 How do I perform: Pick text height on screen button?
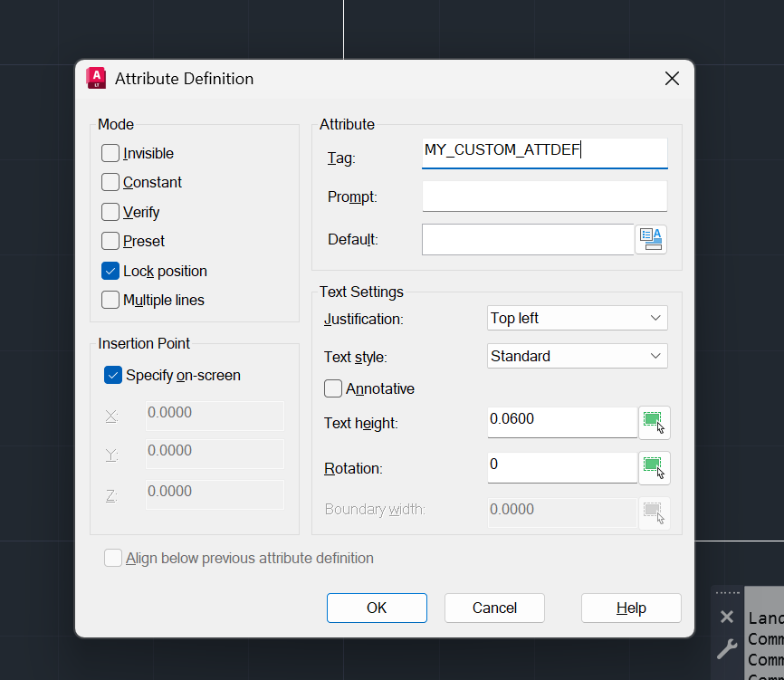coord(654,423)
